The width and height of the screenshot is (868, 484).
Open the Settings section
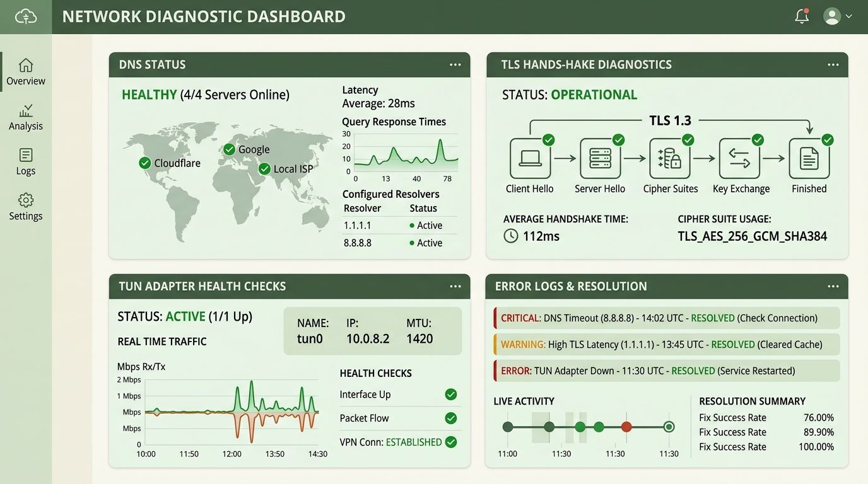pyautogui.click(x=26, y=207)
